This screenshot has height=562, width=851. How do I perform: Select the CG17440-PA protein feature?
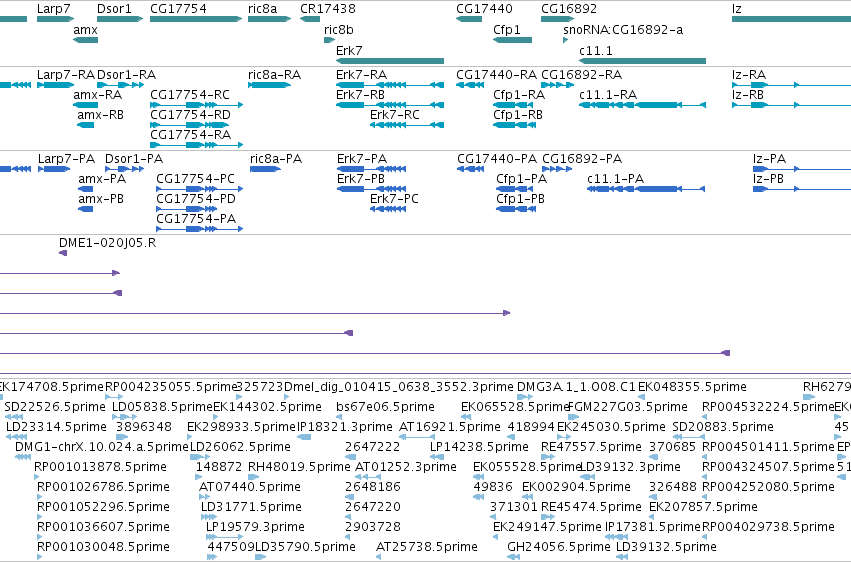(x=471, y=169)
